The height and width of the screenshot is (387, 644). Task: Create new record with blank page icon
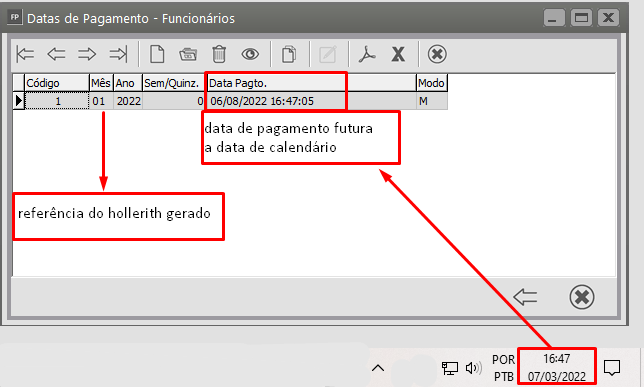click(157, 54)
